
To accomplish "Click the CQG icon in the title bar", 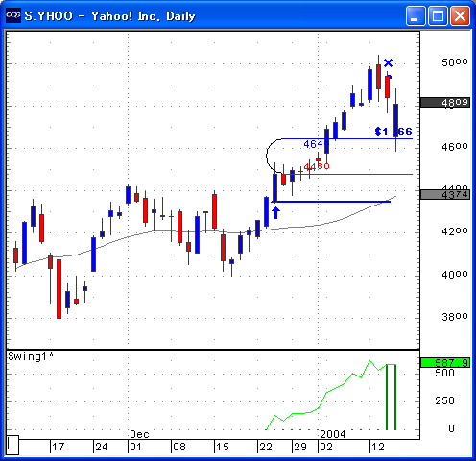I will pyautogui.click(x=13, y=15).
